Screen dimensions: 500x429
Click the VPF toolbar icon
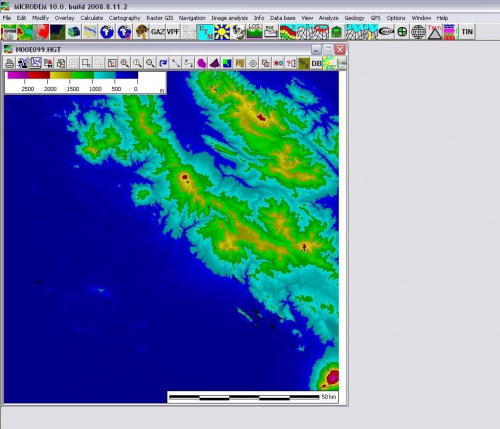[x=173, y=32]
